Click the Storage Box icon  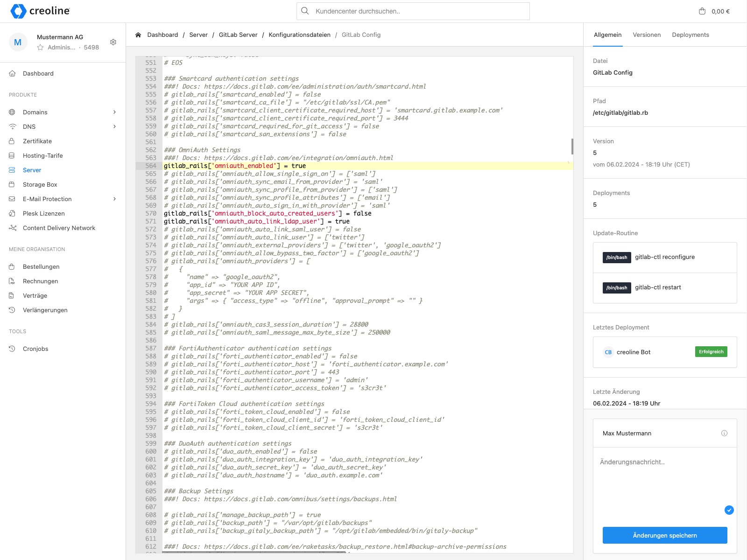click(x=12, y=184)
